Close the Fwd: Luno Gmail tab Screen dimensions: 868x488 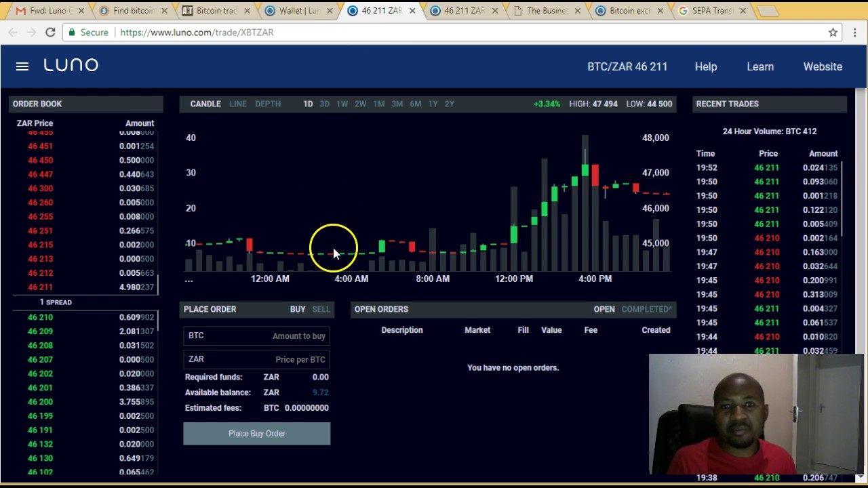pyautogui.click(x=81, y=11)
